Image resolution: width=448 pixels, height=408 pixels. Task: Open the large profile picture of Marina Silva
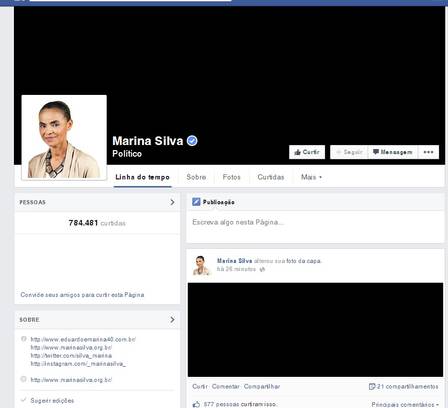tap(64, 138)
